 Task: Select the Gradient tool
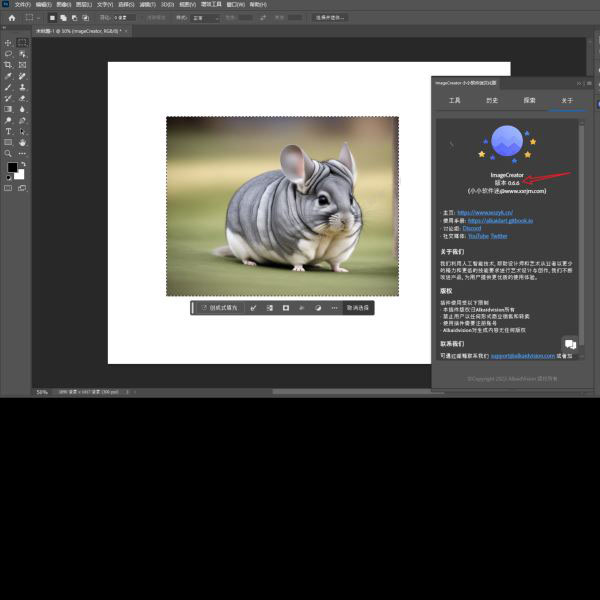(8, 109)
